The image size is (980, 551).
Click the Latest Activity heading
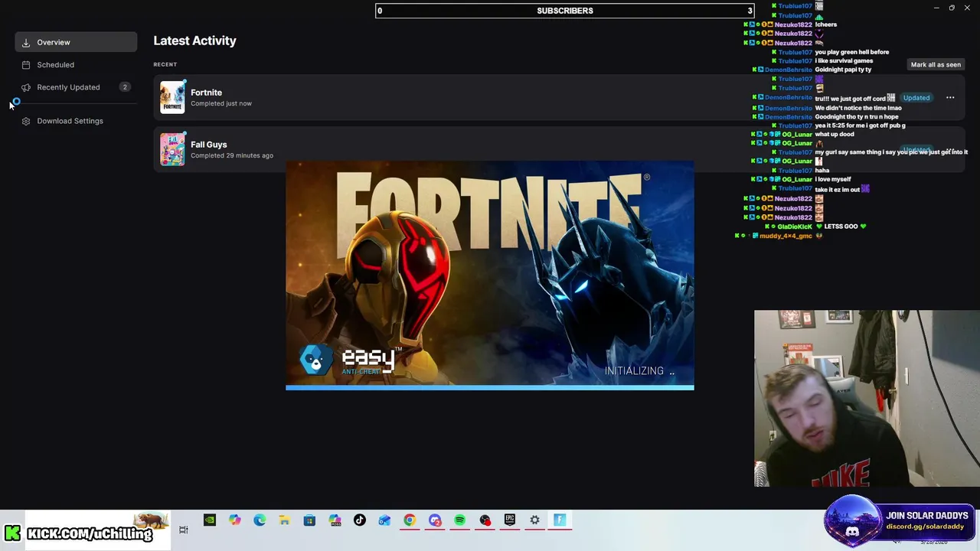(x=194, y=41)
